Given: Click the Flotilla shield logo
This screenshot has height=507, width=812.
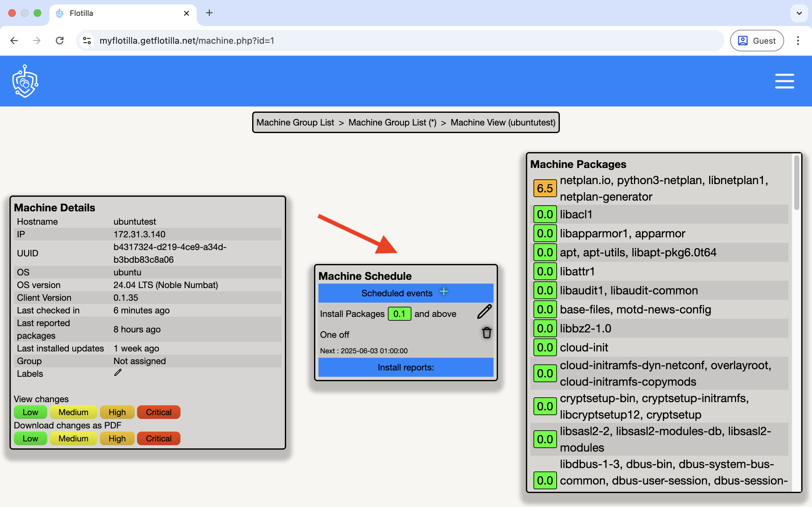Looking at the screenshot, I should click(25, 81).
